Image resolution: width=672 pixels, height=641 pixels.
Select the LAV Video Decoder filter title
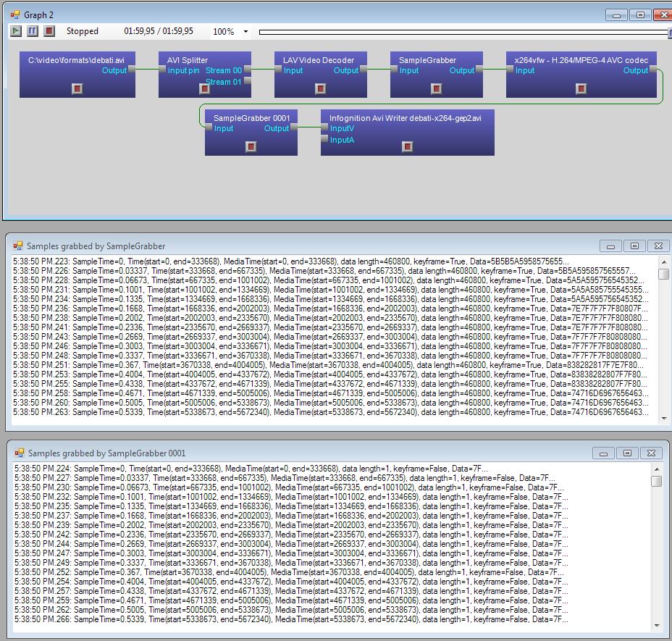pyautogui.click(x=319, y=60)
